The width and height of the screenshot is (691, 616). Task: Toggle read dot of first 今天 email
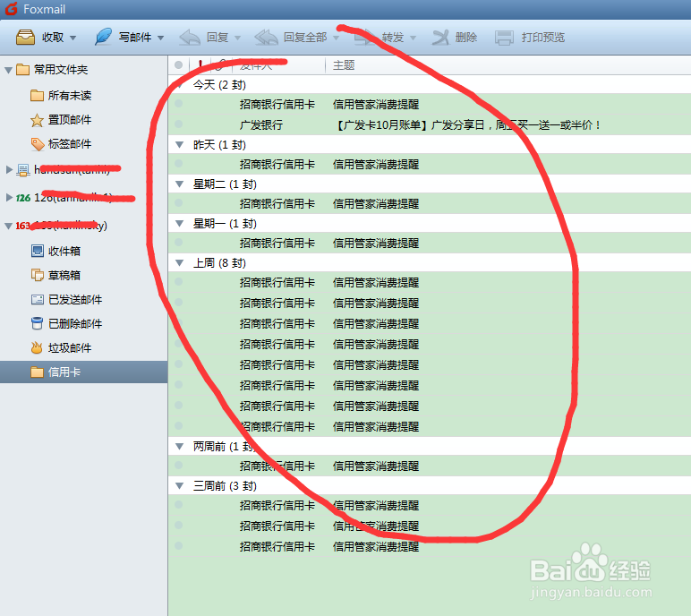pos(178,104)
